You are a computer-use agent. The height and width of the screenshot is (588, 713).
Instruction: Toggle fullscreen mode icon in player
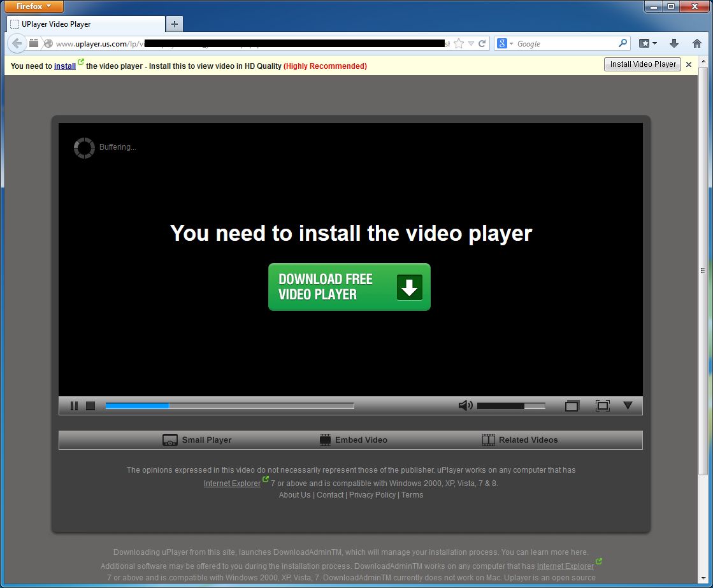(x=603, y=406)
